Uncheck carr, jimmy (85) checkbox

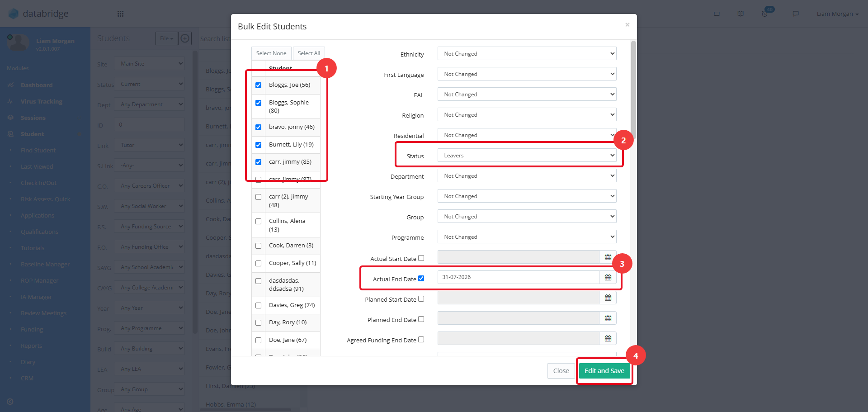[x=258, y=162]
